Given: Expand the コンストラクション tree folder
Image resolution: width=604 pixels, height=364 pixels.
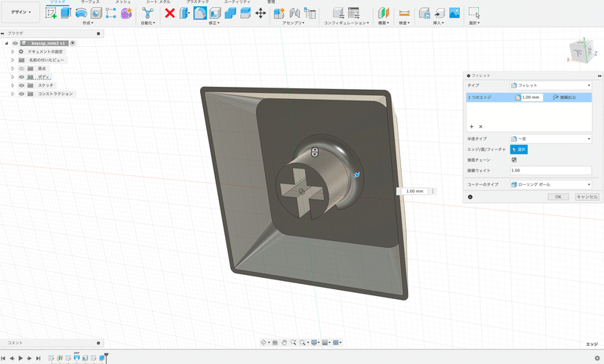Looking at the screenshot, I should coord(13,94).
